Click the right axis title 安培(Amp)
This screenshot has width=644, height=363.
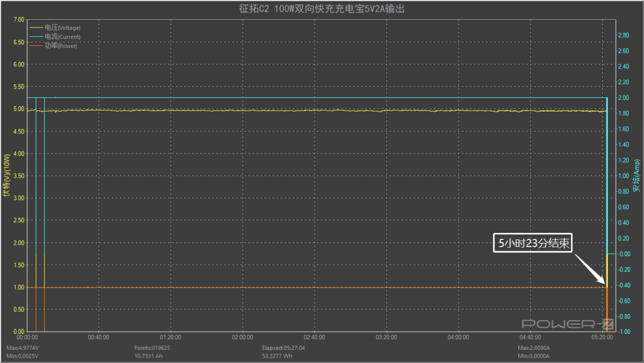tap(637, 176)
